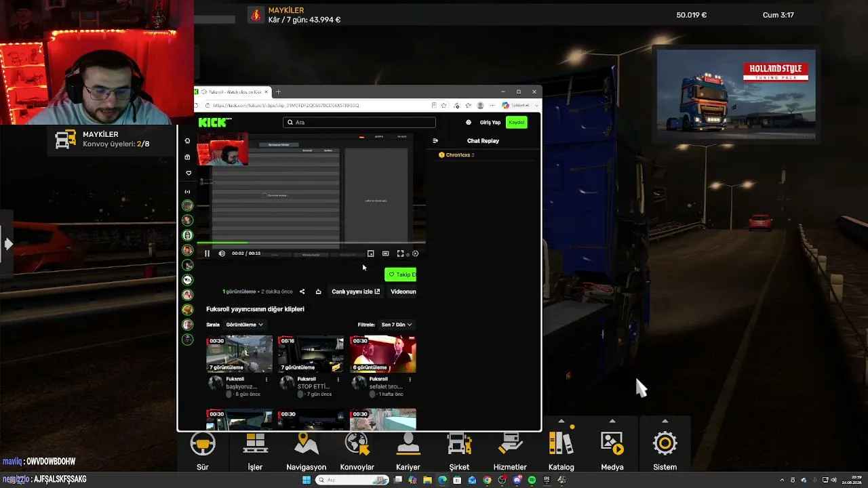Open the Windows Start menu
Screen dimensions: 868x488
pos(307,480)
